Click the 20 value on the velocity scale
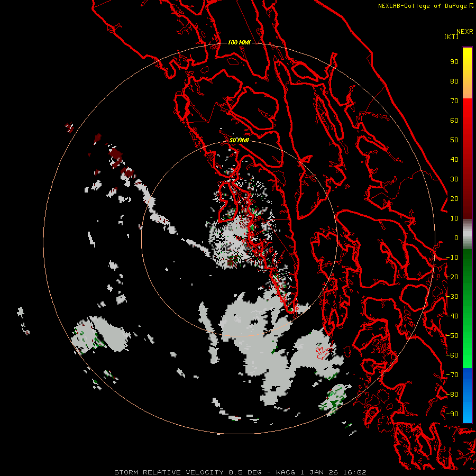 454,198
